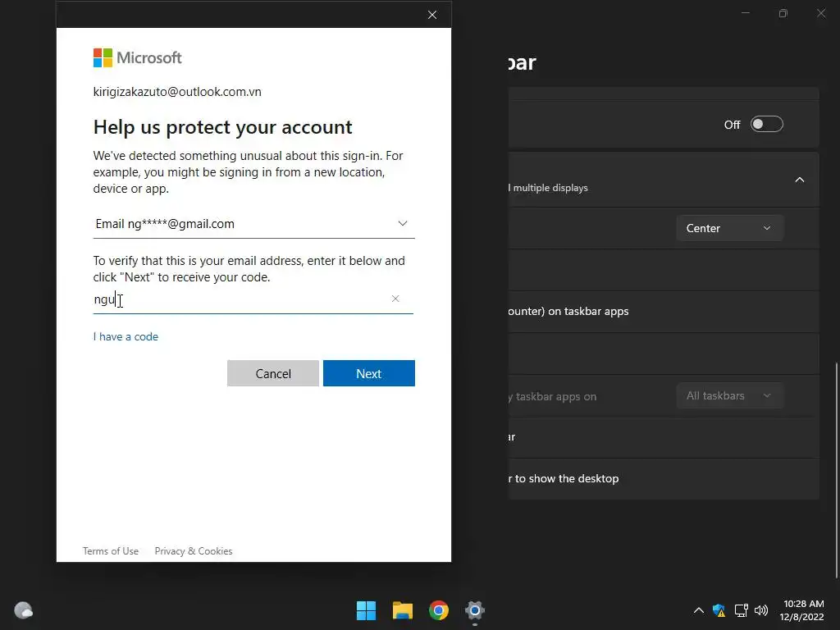Viewport: 840px width, 630px height.
Task: Launch File Explorer from the taskbar
Action: click(x=402, y=610)
